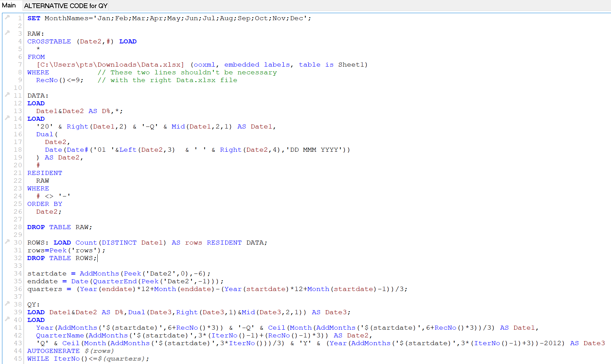Click the statement marker arrow beside line 14

click(7, 117)
